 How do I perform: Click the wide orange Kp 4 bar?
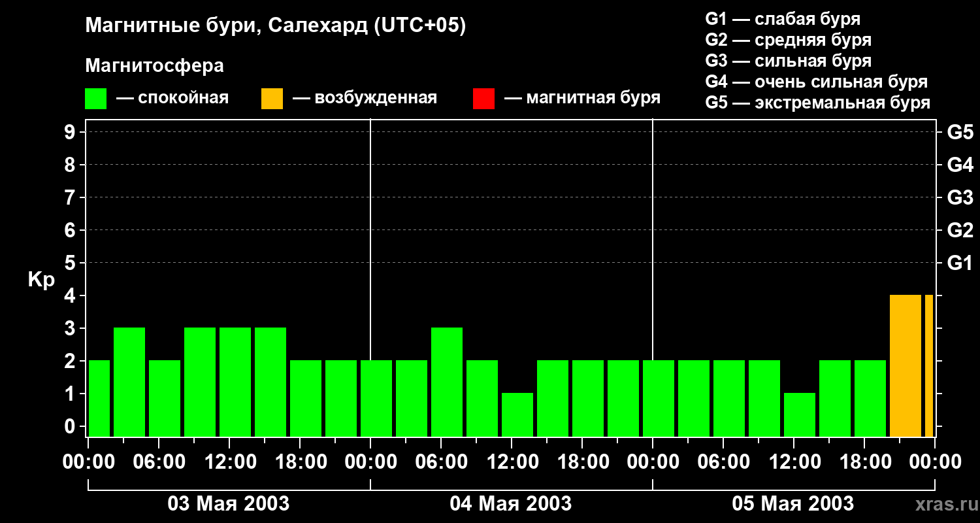pyautogui.click(x=906, y=366)
